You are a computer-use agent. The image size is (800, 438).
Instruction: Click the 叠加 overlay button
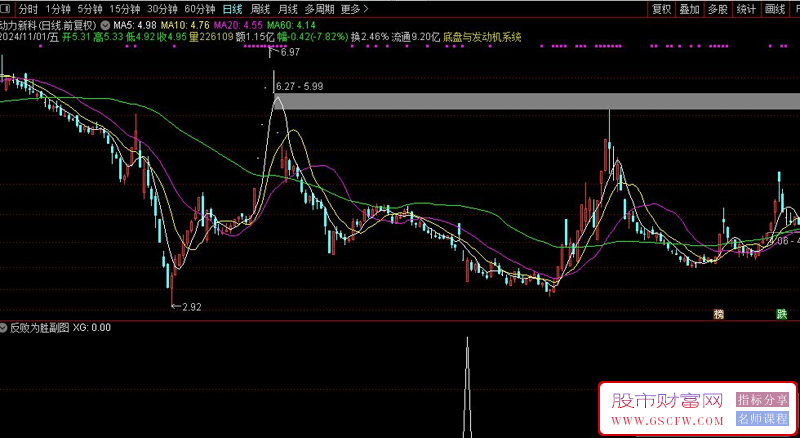(690, 9)
